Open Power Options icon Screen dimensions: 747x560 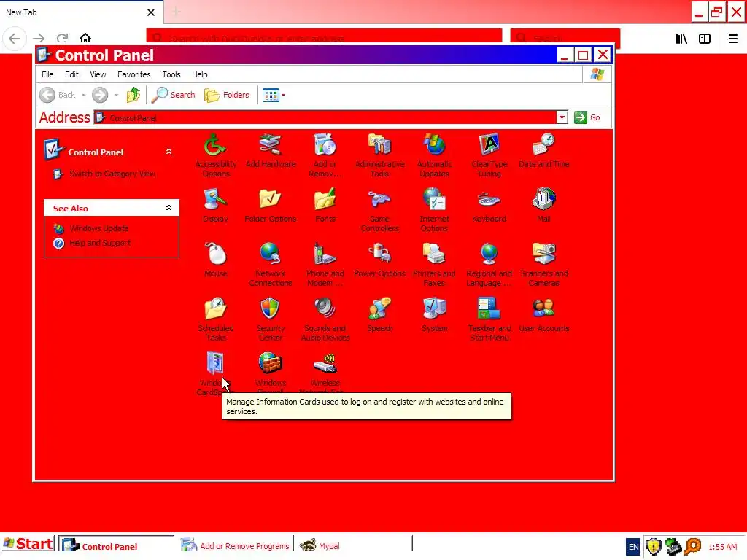click(379, 254)
